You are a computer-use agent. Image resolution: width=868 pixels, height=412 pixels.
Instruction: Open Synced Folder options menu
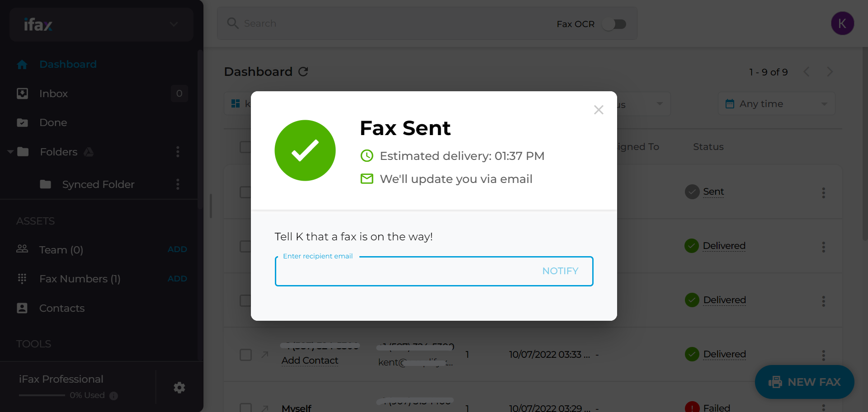(178, 184)
